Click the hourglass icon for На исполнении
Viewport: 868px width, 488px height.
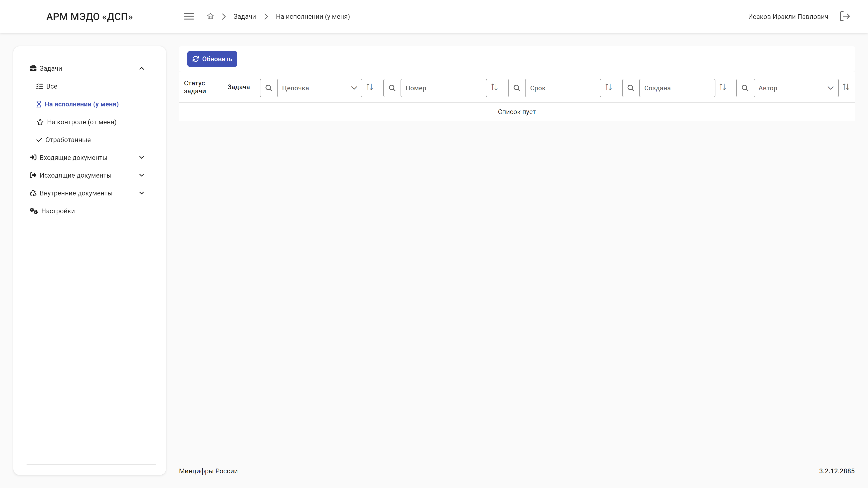coord(39,104)
